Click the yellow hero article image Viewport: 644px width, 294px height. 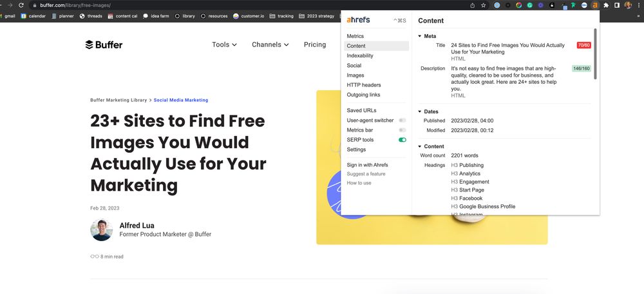[432, 230]
